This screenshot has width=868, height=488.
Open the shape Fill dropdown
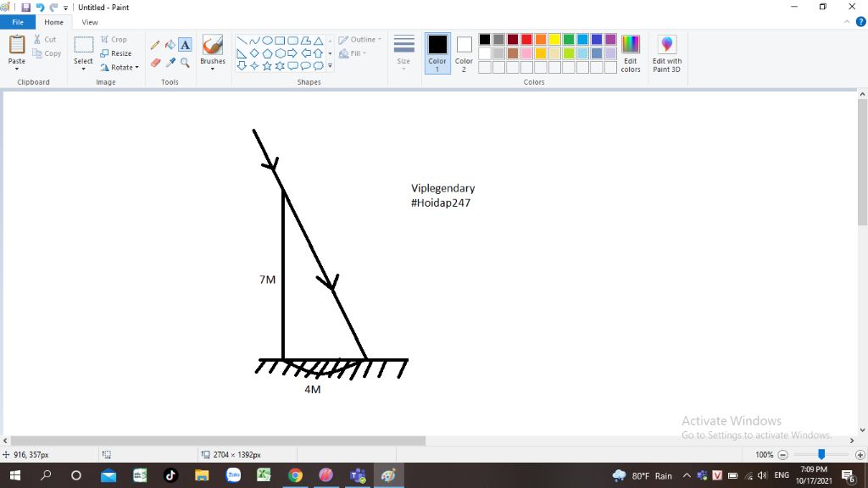click(353, 53)
